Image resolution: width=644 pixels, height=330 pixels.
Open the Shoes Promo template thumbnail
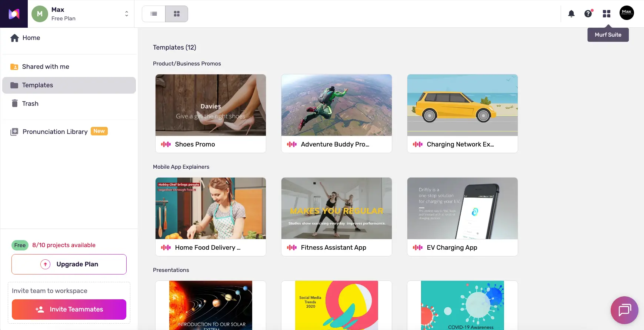(x=210, y=105)
